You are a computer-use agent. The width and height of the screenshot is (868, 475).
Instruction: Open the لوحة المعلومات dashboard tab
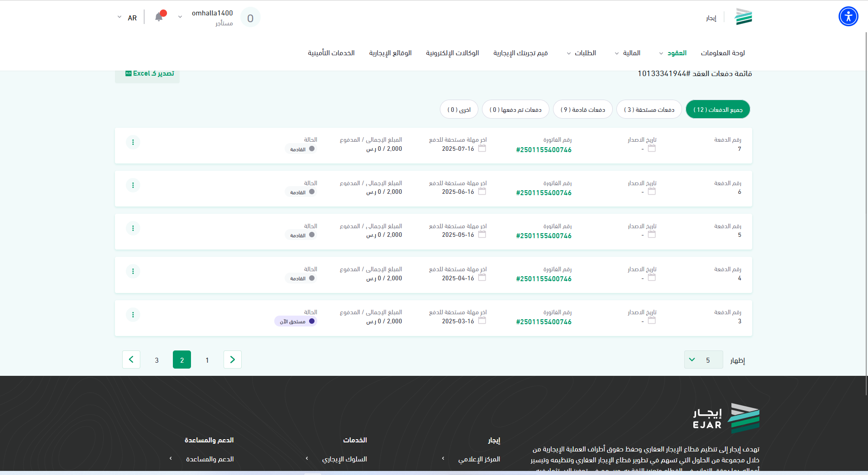click(722, 53)
